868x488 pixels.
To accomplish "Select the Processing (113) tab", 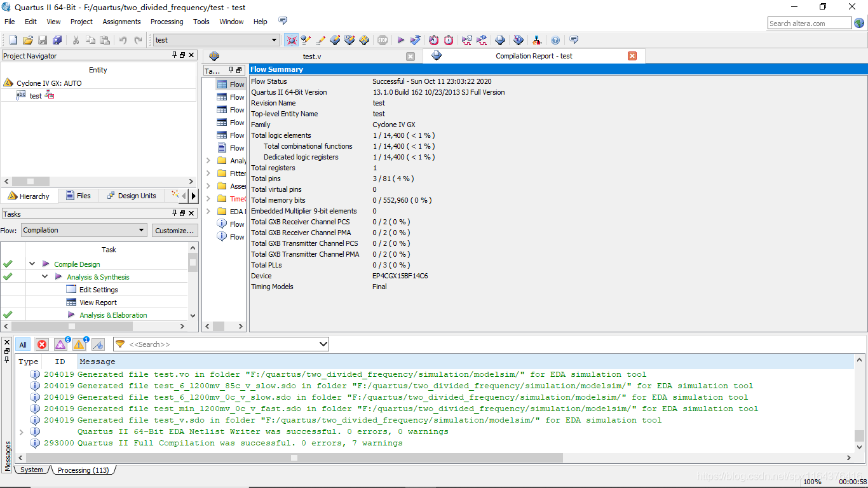I will [83, 470].
